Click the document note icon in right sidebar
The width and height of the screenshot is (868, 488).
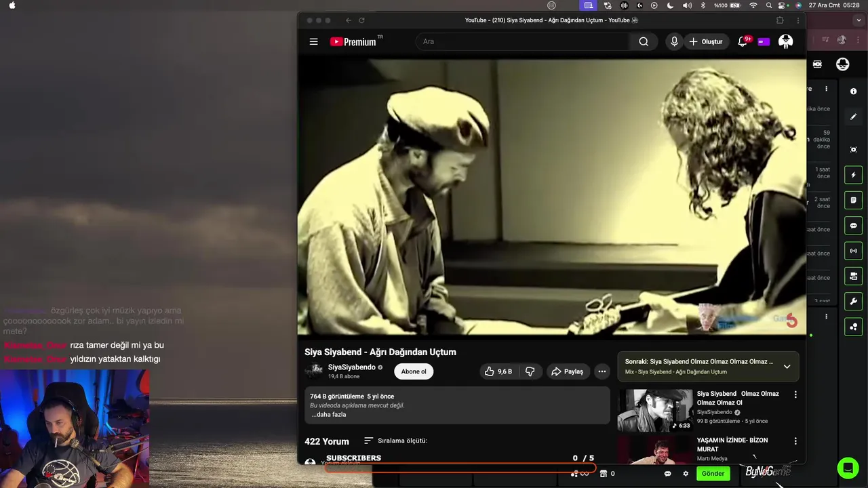pos(853,201)
